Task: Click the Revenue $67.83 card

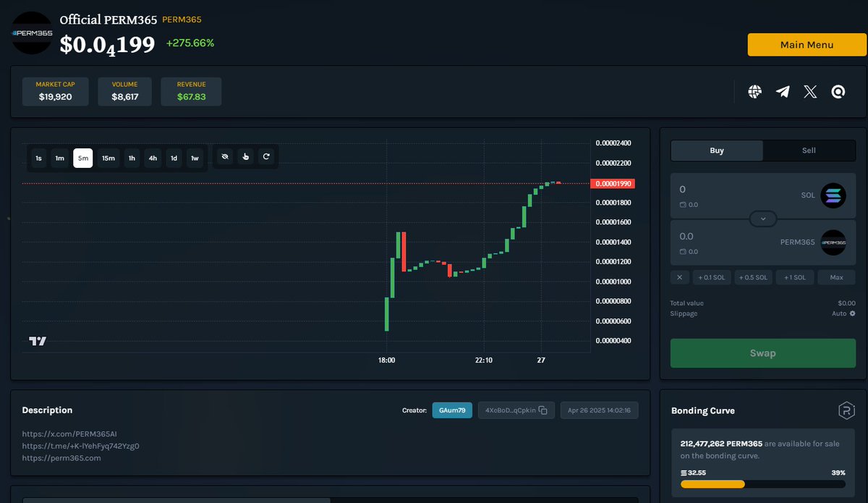Action: (x=191, y=92)
